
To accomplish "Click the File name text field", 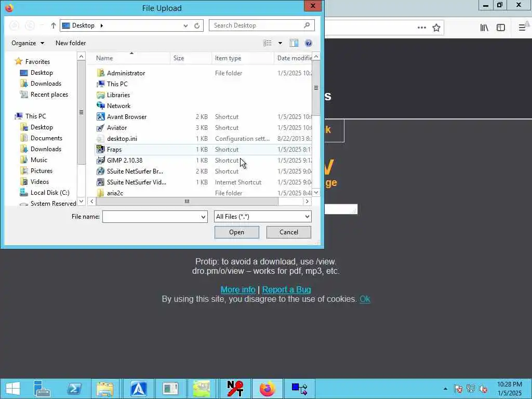I will pyautogui.click(x=151, y=217).
